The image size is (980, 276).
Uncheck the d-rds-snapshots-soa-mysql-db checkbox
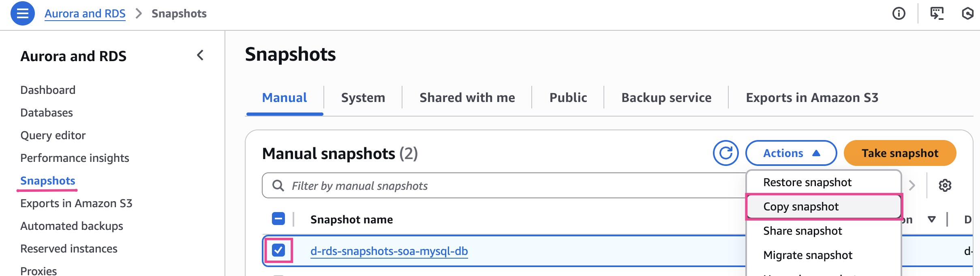click(x=278, y=251)
